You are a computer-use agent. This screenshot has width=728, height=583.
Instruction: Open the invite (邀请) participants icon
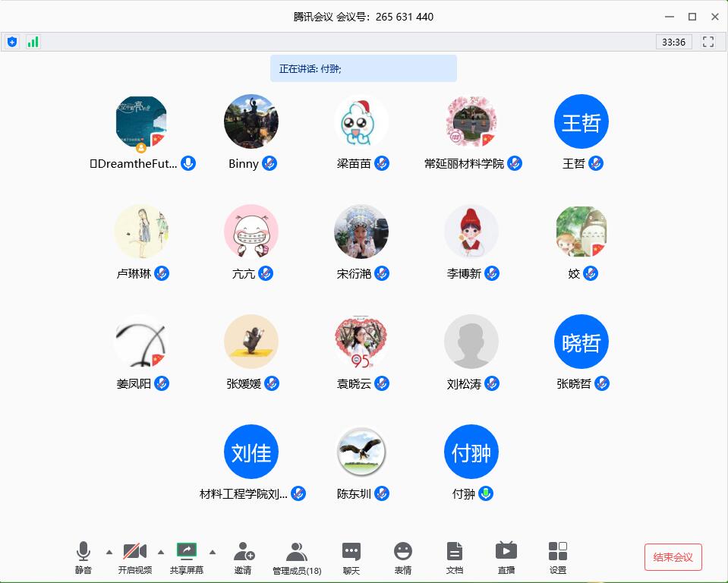pyautogui.click(x=243, y=552)
